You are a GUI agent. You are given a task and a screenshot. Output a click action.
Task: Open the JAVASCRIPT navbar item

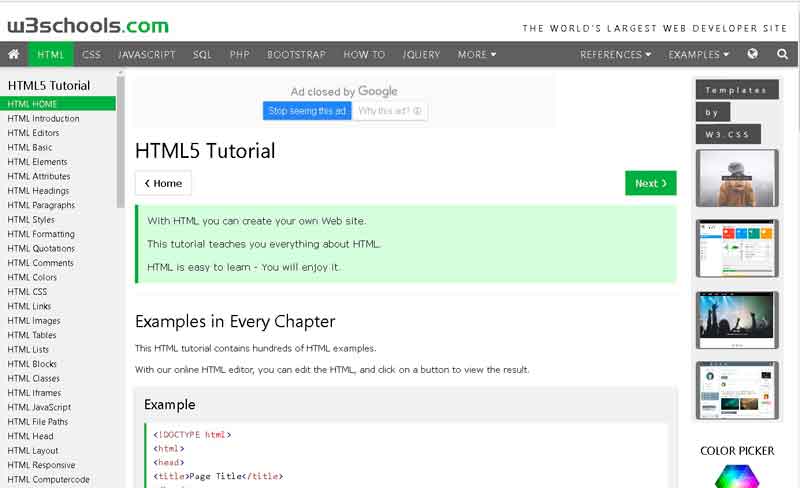tap(146, 55)
